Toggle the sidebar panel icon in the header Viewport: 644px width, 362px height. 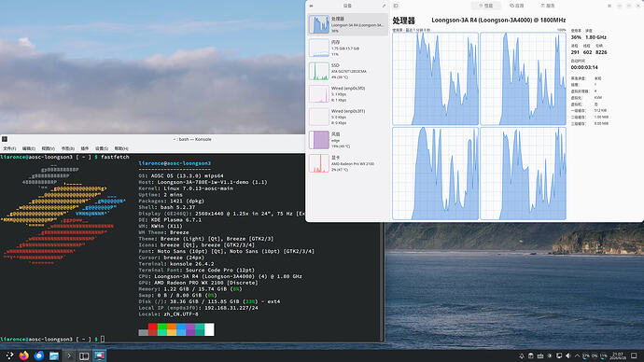396,6
